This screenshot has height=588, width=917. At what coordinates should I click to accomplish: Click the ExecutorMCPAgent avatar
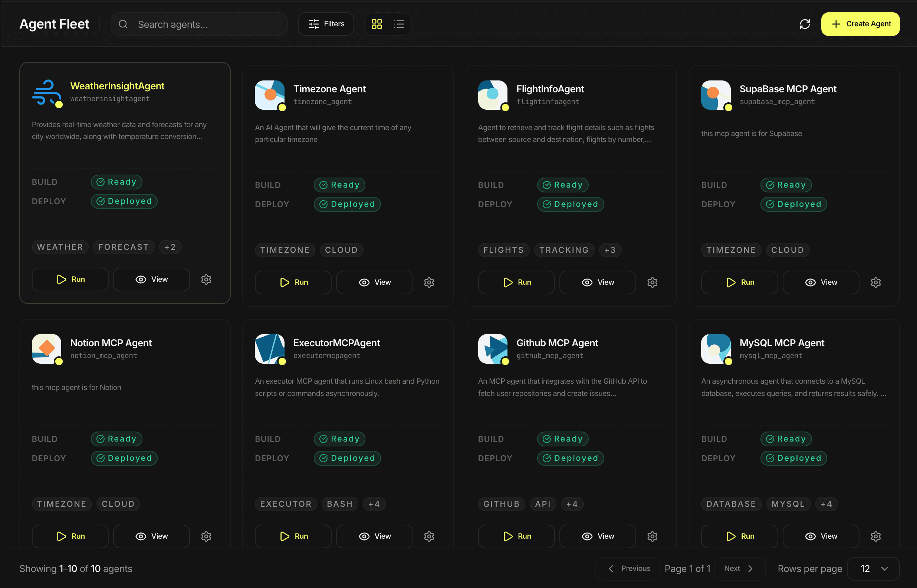(x=270, y=349)
